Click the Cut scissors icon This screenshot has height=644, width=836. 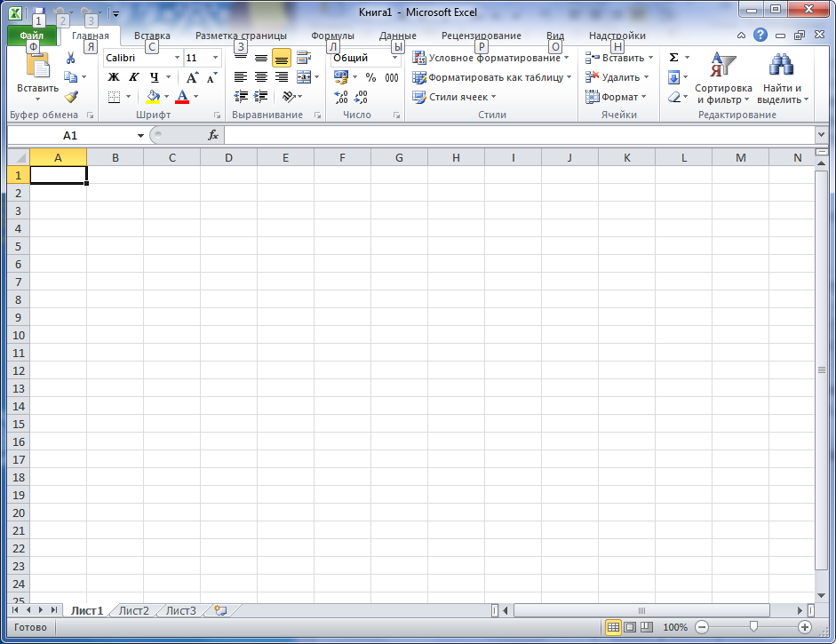(70, 58)
